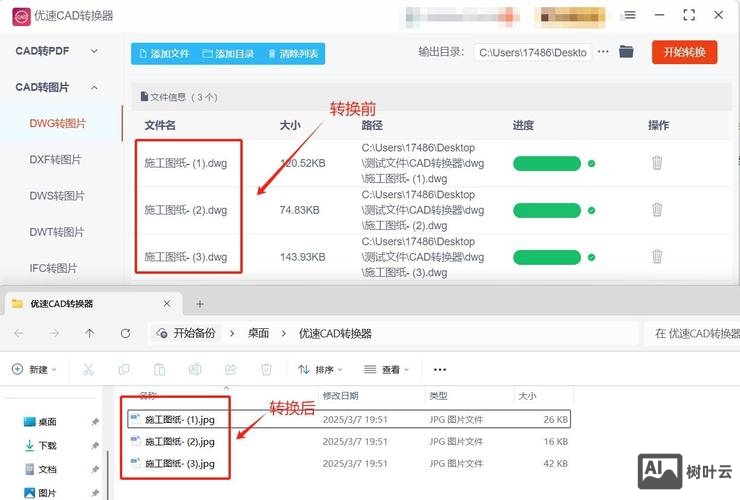The image size is (740, 500).
Task: Delete the 施工图纸- (3).dwg row with trash icon
Action: [657, 256]
